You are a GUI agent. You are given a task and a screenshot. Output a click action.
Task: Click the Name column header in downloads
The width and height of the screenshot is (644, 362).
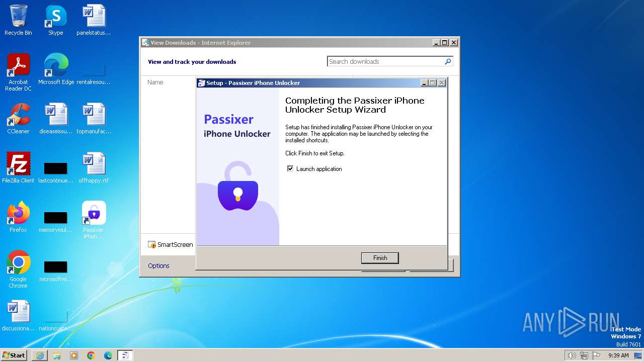pos(155,82)
